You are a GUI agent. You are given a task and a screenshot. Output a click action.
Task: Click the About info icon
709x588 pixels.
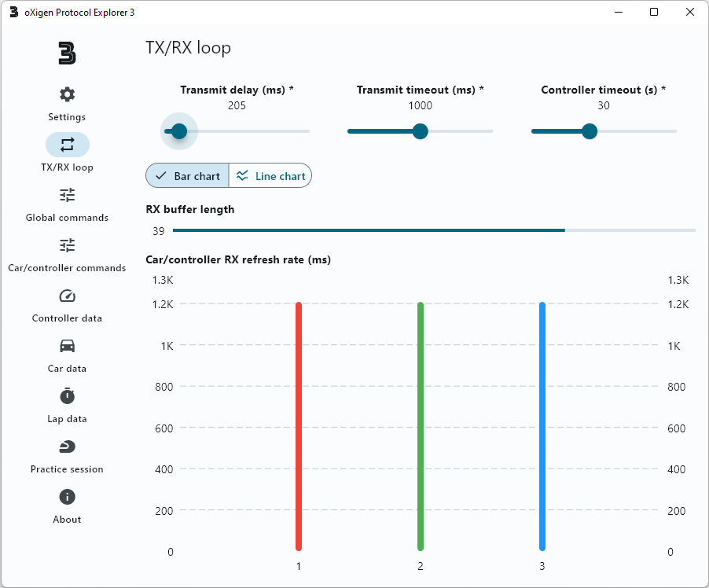(67, 496)
